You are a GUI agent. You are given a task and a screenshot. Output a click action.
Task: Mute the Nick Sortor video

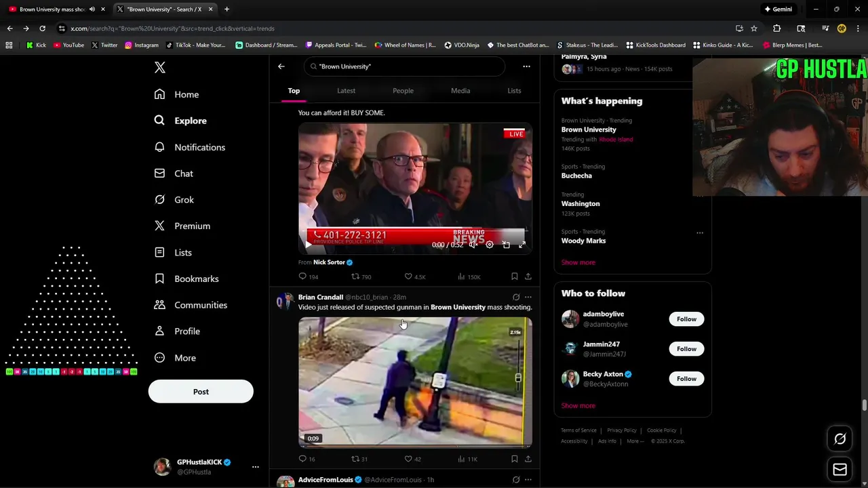tap(473, 245)
